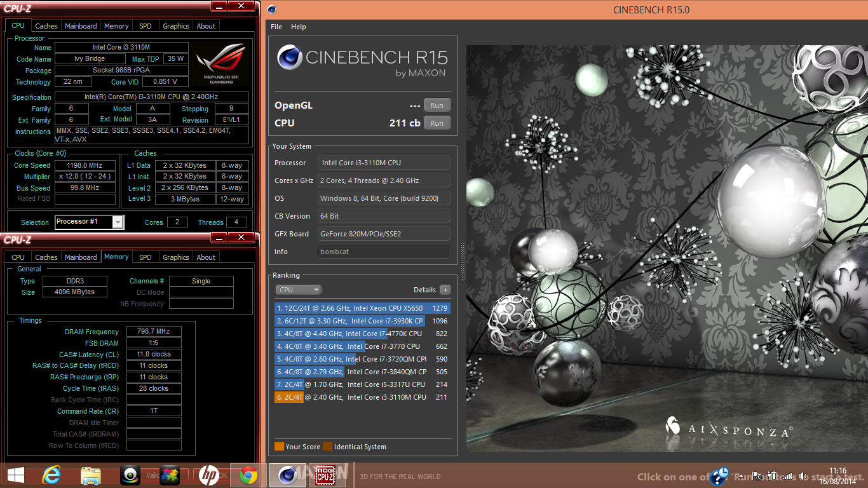Image resolution: width=868 pixels, height=488 pixels.
Task: Click the rendered spheres benchmark image
Action: tap(667, 248)
